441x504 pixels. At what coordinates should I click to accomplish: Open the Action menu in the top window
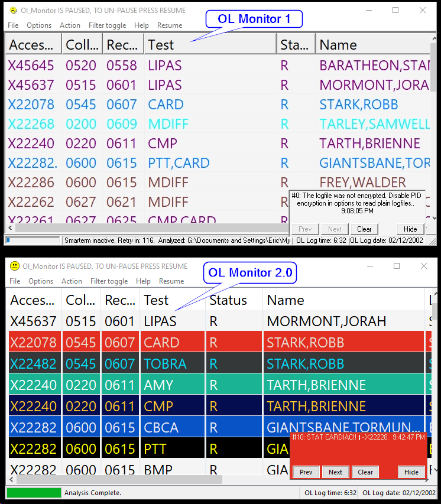point(70,25)
